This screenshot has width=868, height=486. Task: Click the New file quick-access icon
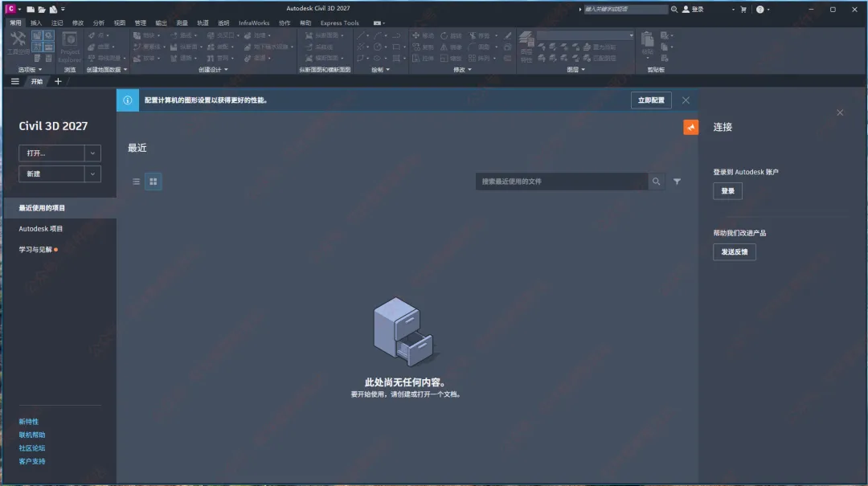[x=31, y=10]
